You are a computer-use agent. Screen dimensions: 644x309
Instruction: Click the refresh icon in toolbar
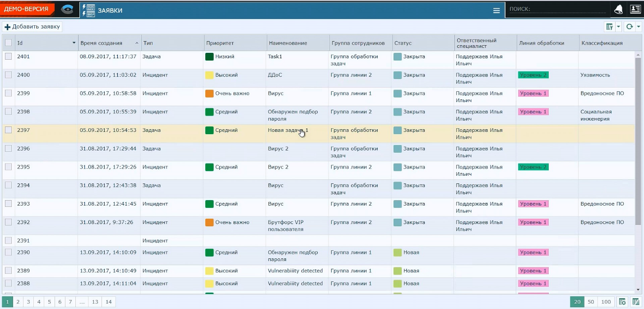click(630, 27)
